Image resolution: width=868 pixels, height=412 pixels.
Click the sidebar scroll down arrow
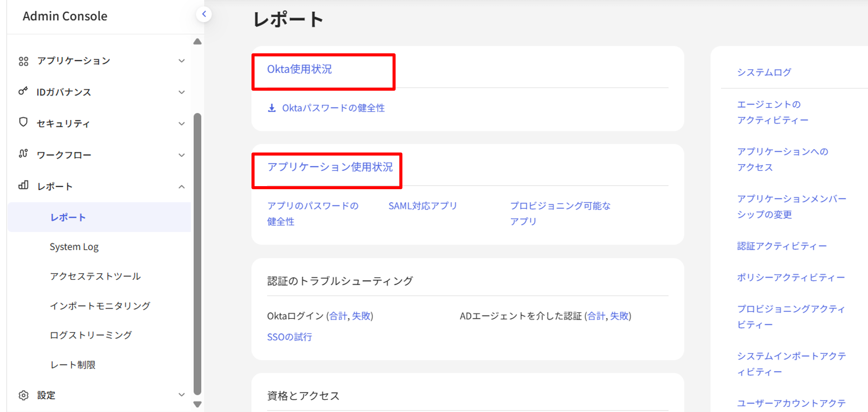tap(197, 404)
